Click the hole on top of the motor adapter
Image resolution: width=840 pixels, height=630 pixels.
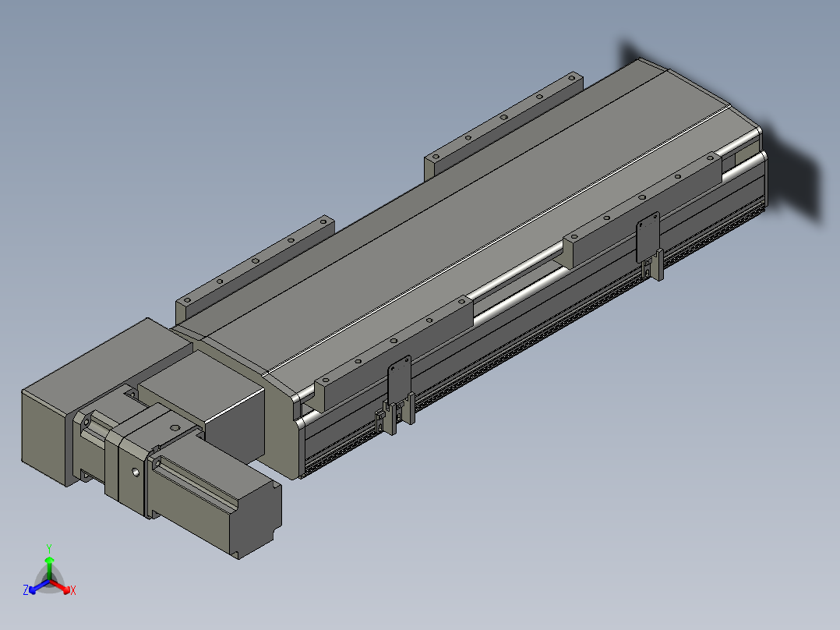[174, 428]
